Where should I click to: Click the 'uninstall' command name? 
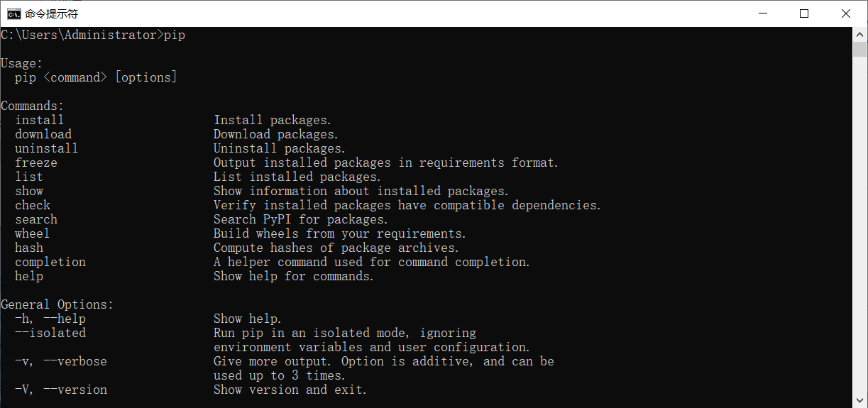click(47, 148)
